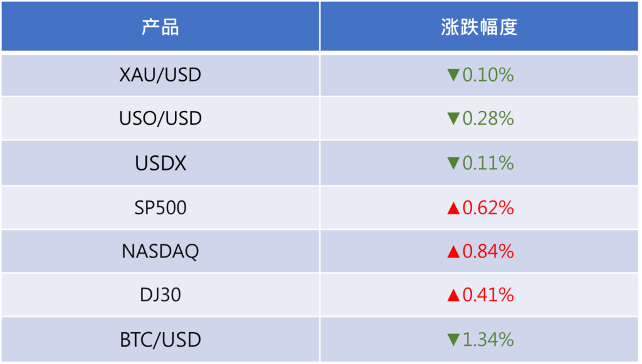642x364 pixels.
Task: Select the USO/USD product name
Action: (x=160, y=118)
